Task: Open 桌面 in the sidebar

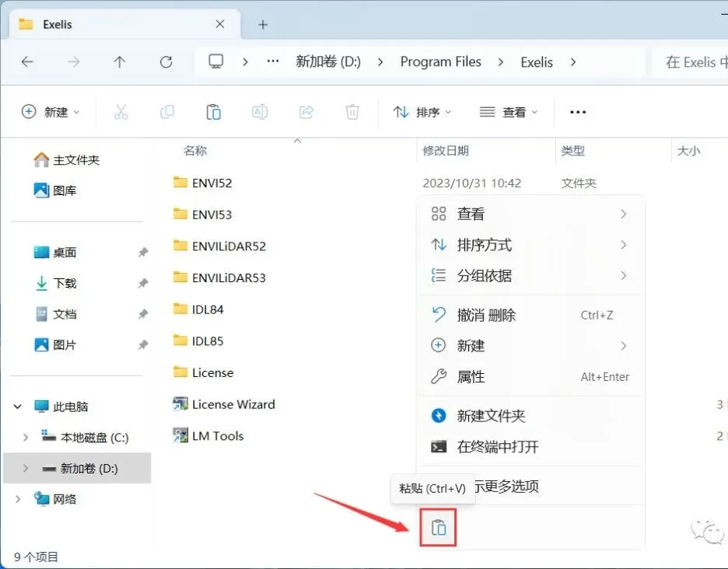Action: (55, 252)
